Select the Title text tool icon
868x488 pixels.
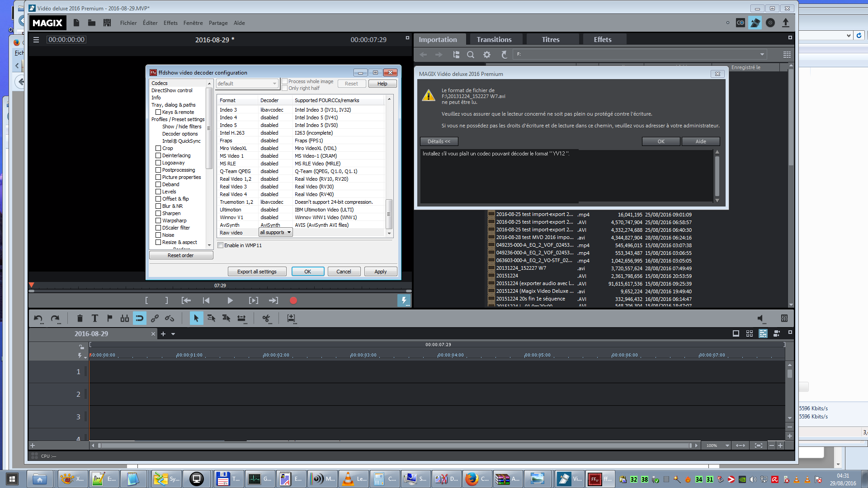95,319
